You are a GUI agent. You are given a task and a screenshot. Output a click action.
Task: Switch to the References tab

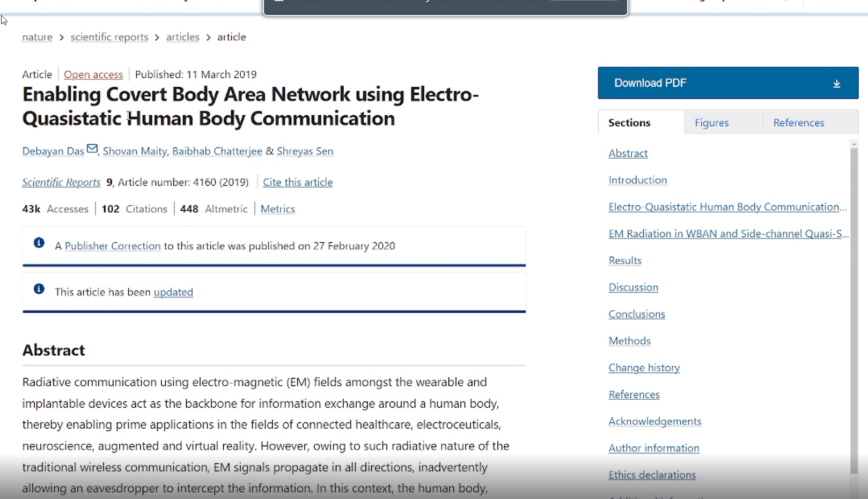[798, 123]
